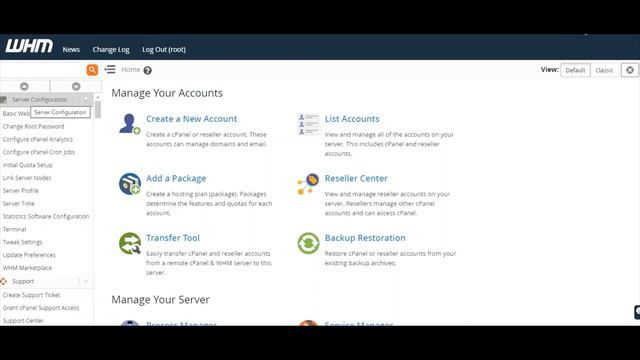Open Tweak Settings in sidebar
640x360 pixels.
(22, 242)
